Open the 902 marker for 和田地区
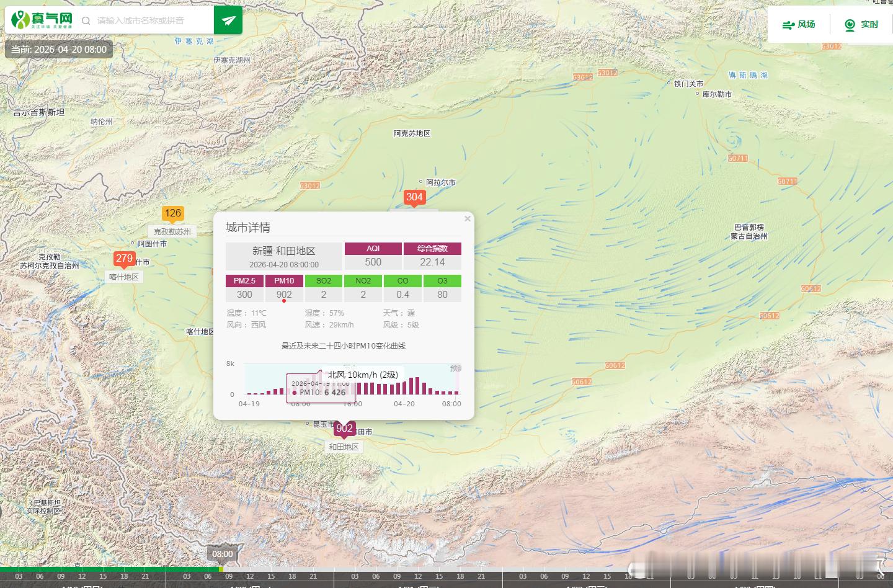The width and height of the screenshot is (893, 588). (344, 429)
